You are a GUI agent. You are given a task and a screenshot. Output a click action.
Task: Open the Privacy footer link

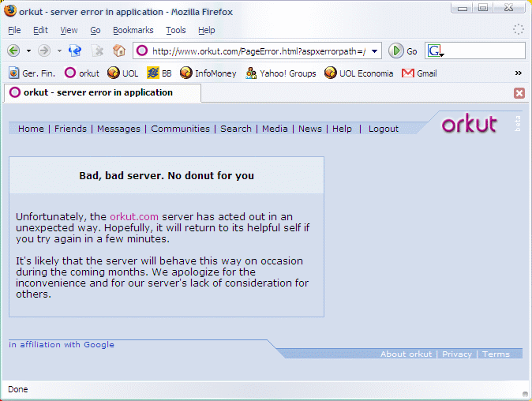457,354
